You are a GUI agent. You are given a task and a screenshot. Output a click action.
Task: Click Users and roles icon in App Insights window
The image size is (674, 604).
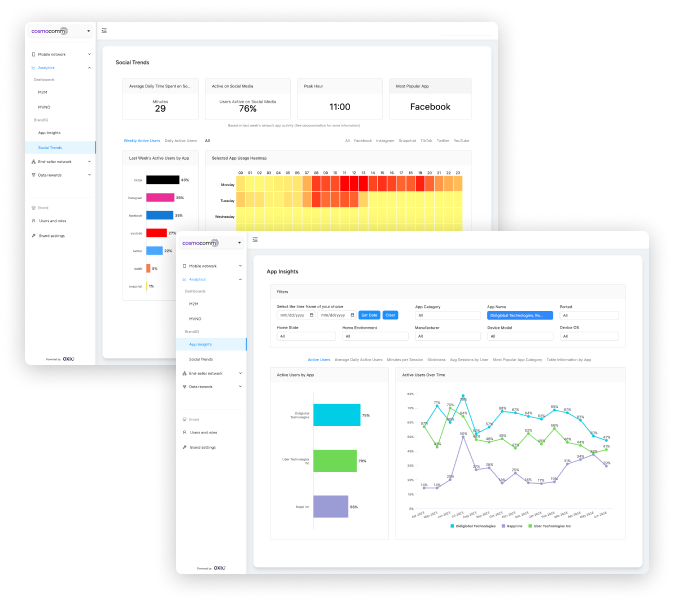184,432
